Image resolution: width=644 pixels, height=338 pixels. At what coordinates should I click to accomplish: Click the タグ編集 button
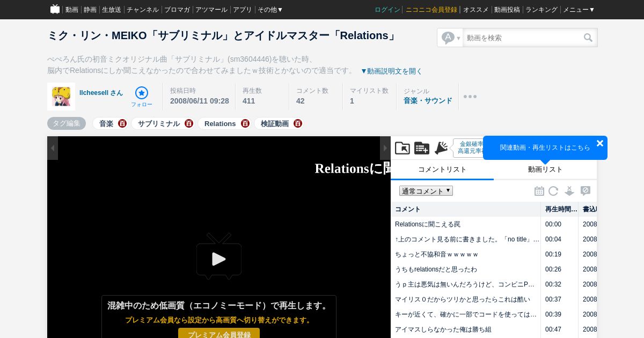tap(67, 123)
